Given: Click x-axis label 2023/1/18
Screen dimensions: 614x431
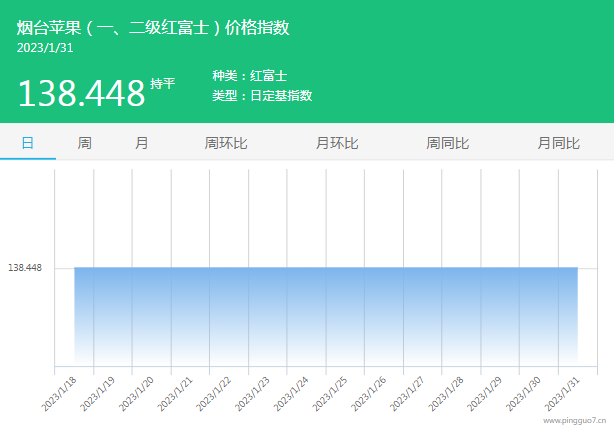Looking at the screenshot, I should (x=59, y=394).
